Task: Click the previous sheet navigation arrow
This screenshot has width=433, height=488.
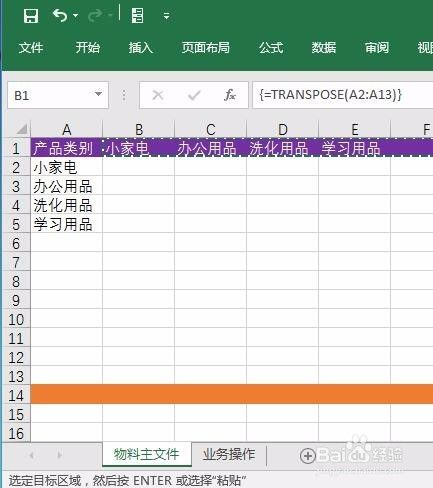Action: coord(31,455)
